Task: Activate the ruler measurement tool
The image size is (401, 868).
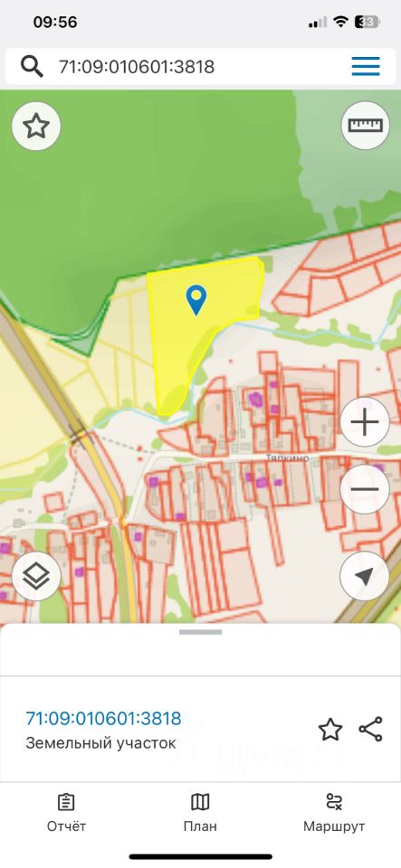Action: click(x=365, y=125)
